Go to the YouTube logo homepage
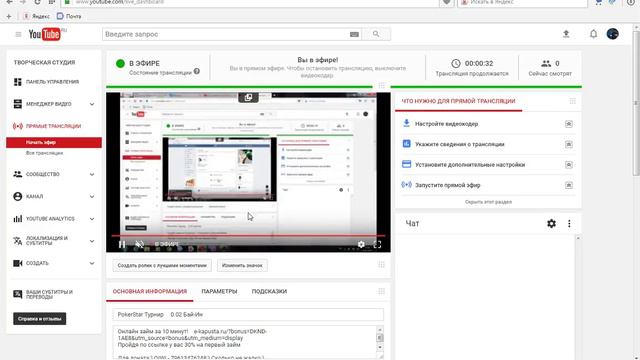 [x=44, y=34]
